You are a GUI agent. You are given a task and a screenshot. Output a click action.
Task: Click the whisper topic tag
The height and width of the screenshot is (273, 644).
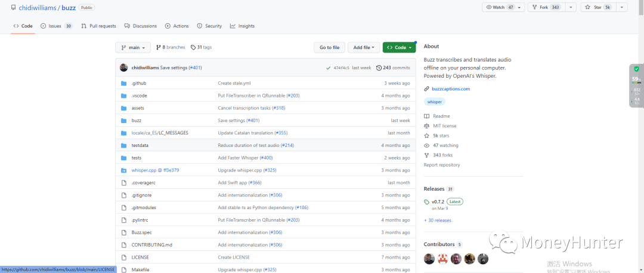click(435, 102)
